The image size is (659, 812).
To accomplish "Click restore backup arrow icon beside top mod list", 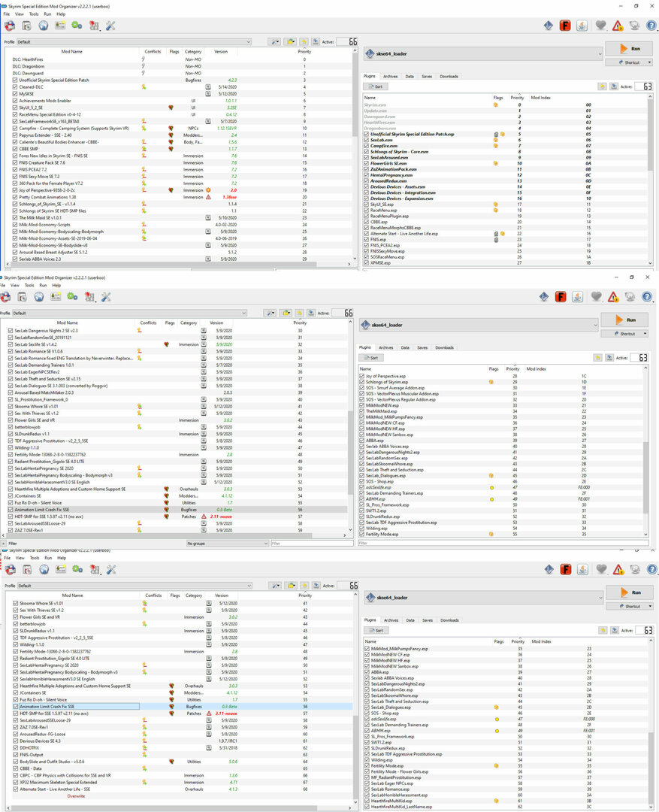I will click(x=304, y=41).
